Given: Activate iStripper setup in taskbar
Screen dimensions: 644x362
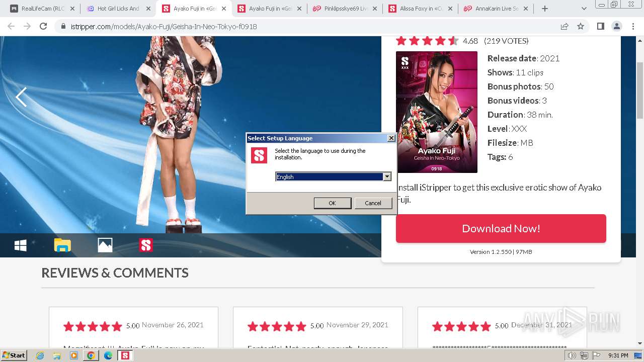Looking at the screenshot, I should tap(125, 355).
